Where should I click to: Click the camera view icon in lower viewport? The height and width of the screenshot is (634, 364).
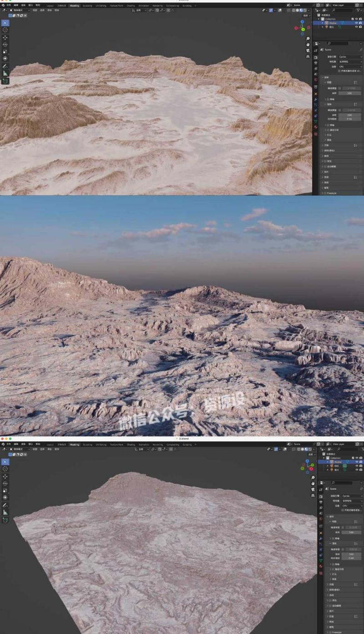tap(313, 489)
